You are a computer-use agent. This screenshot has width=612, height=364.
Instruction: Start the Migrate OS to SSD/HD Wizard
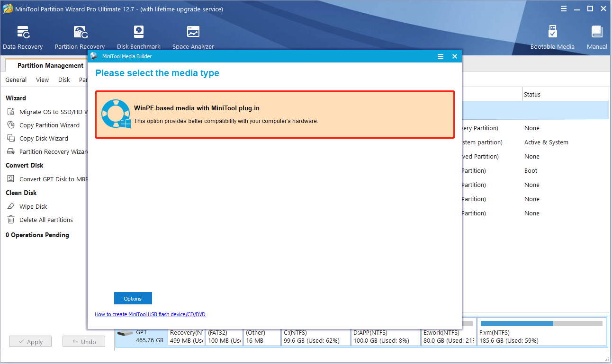click(52, 112)
